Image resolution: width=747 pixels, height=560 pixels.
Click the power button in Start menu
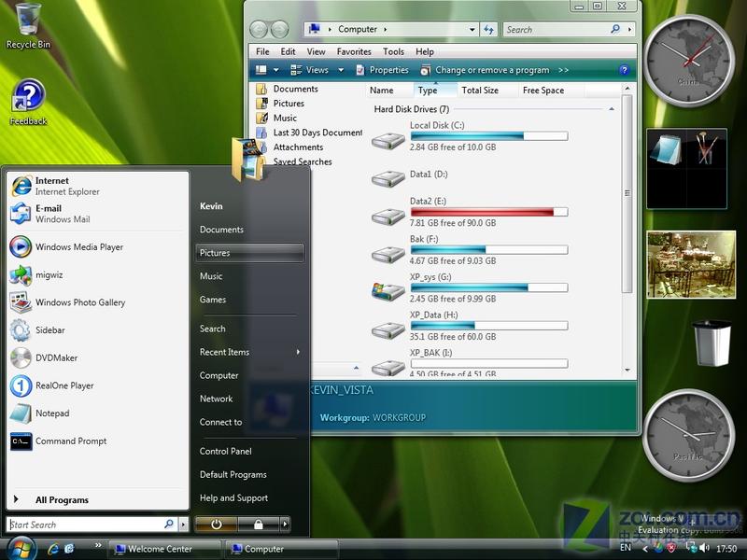click(217, 525)
